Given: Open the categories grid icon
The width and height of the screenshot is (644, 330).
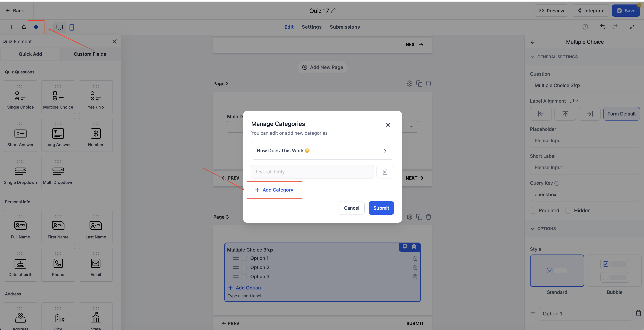Looking at the screenshot, I should [x=36, y=27].
